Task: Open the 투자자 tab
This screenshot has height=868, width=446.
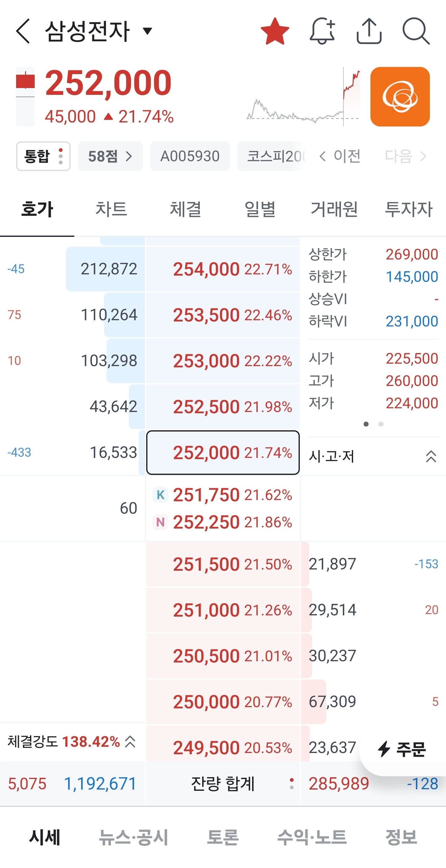Action: pyautogui.click(x=409, y=209)
